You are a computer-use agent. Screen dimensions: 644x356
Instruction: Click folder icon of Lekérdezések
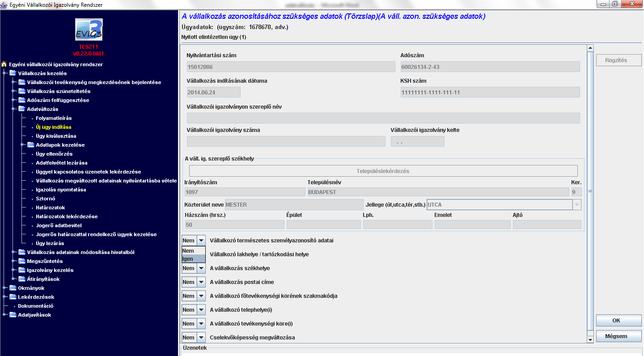(13, 297)
